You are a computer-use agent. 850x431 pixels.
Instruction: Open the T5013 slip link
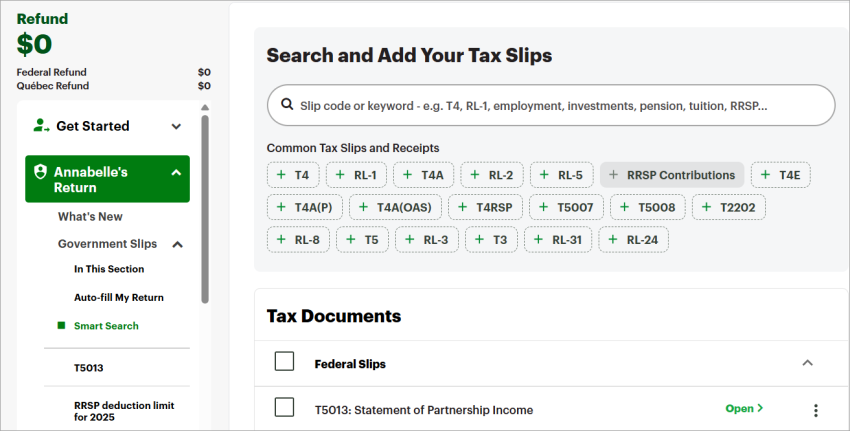tap(744, 409)
